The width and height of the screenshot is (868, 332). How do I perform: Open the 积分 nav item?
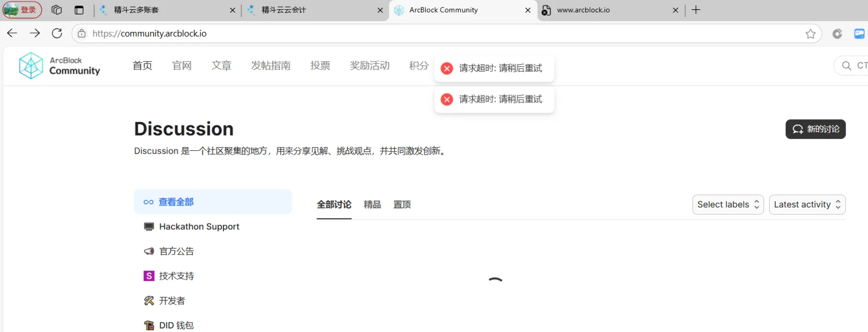pyautogui.click(x=419, y=66)
